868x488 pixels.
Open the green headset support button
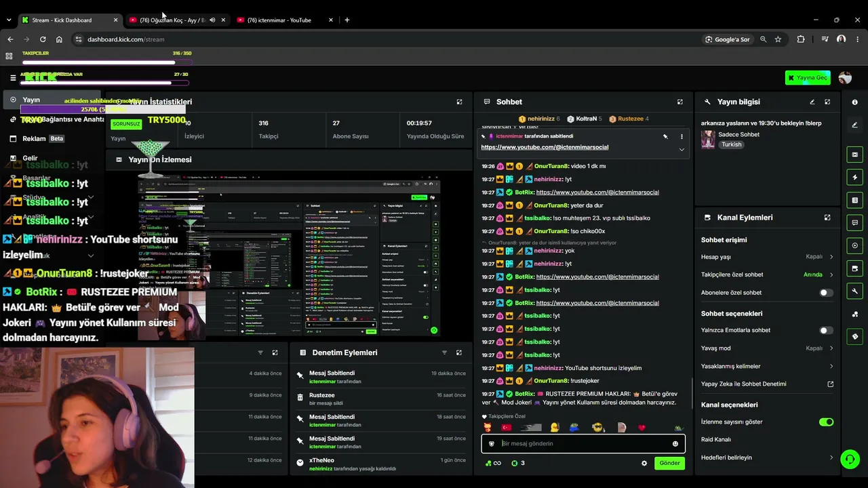(850, 460)
